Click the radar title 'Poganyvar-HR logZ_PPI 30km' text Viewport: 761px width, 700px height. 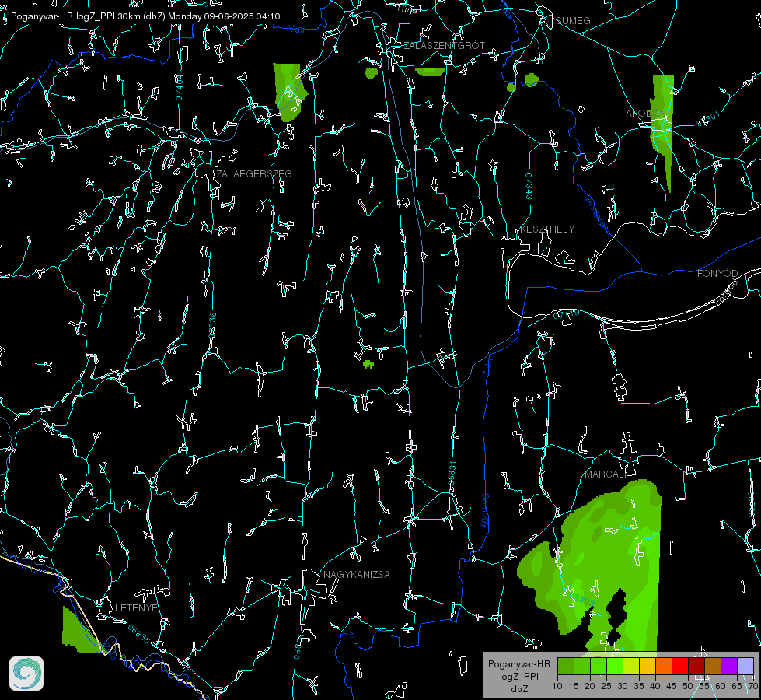pyautogui.click(x=75, y=16)
